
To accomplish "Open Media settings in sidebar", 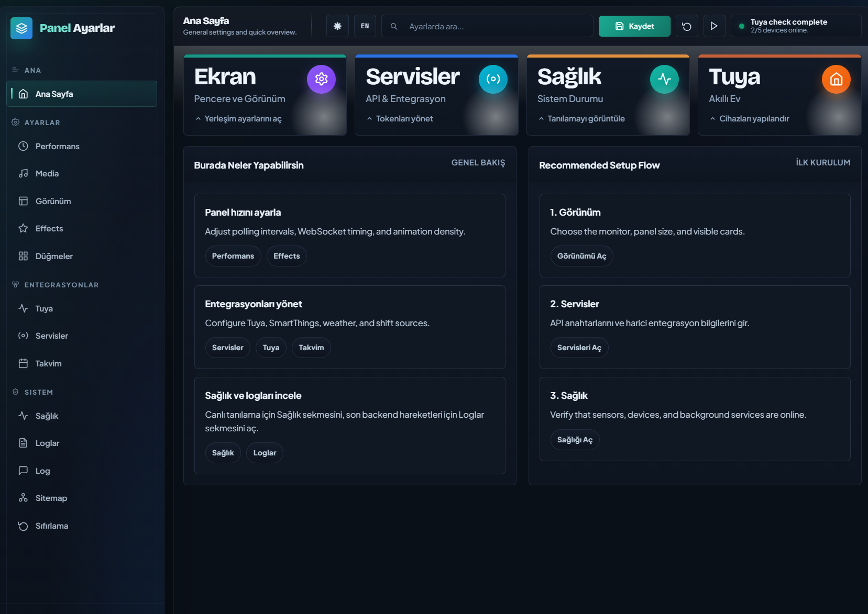I will coord(82,173).
